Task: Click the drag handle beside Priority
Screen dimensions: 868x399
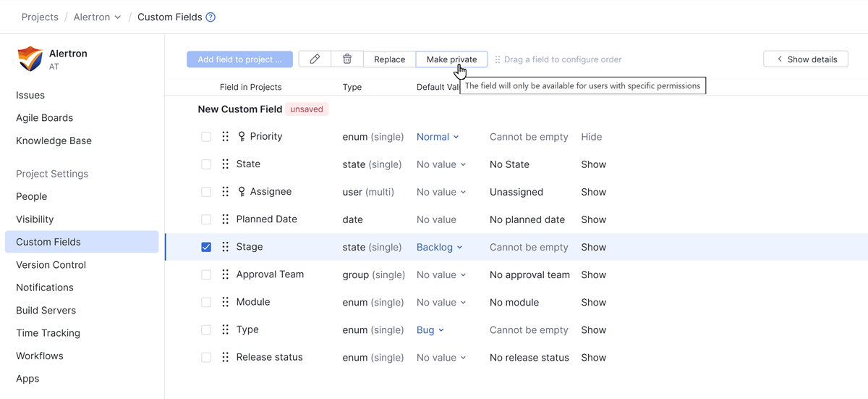Action: pos(226,137)
